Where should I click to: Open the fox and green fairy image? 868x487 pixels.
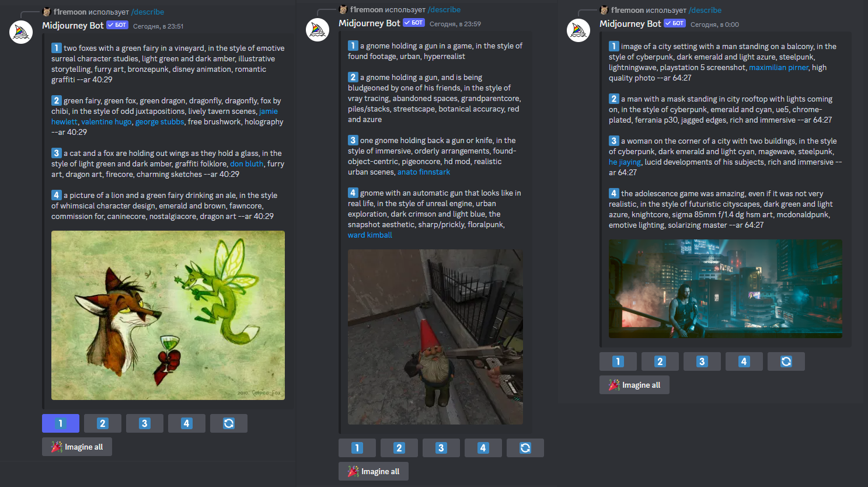click(168, 315)
